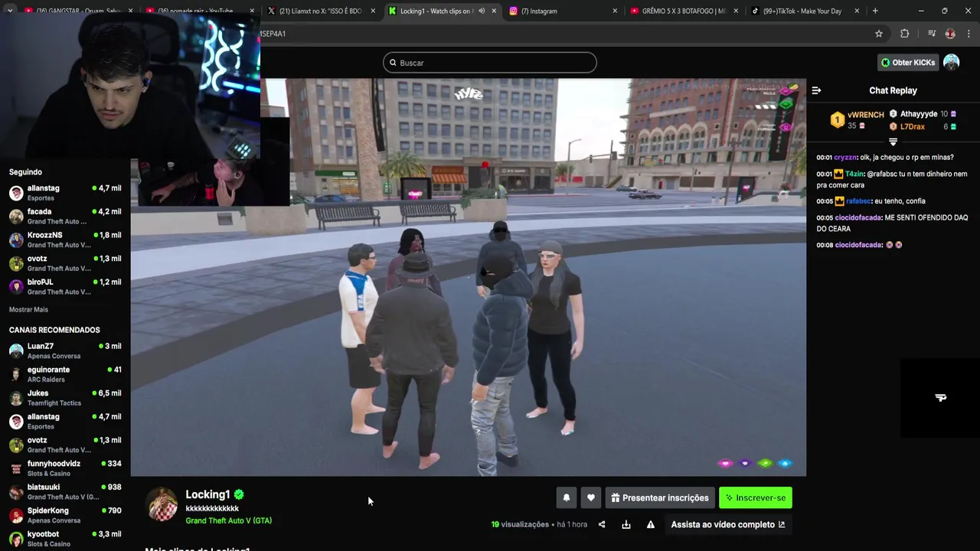Click the Presentear inscrições button

660,497
